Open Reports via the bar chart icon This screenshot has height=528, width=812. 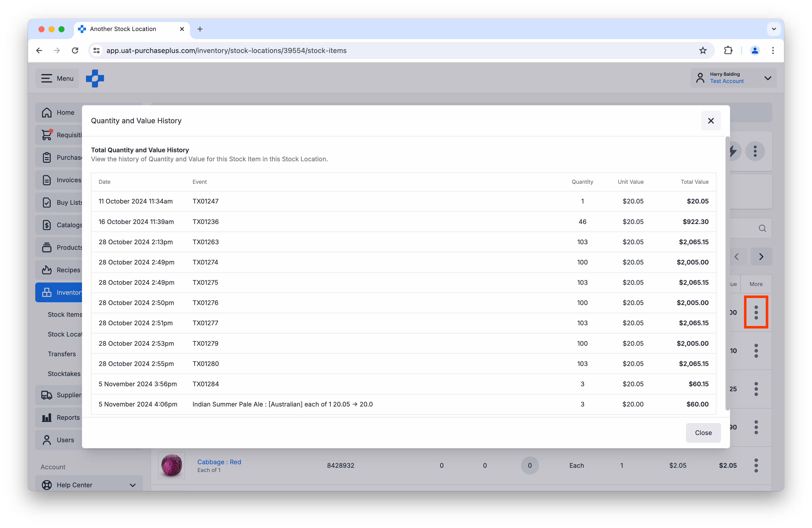tap(47, 417)
